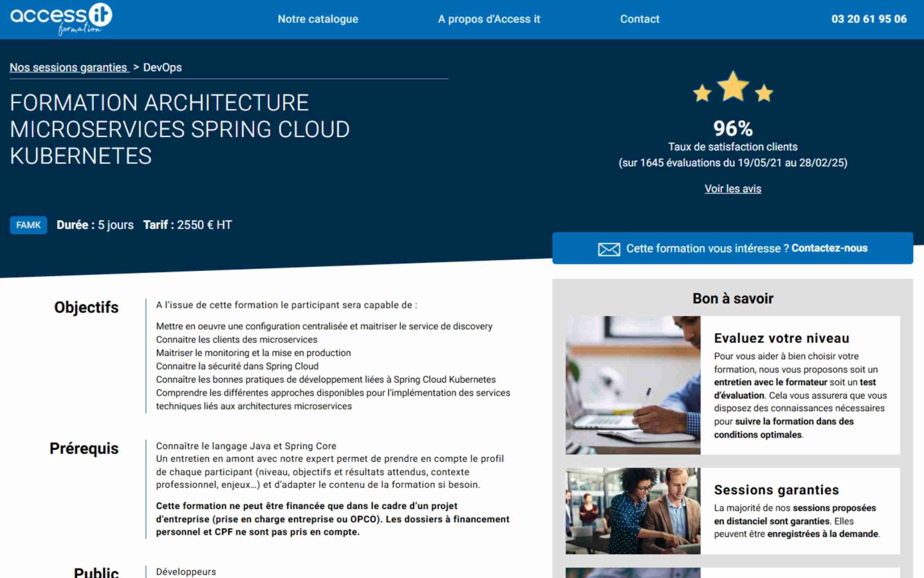
Task: Follow the Nos sessions garanties breadcrumb link
Action: [x=69, y=67]
